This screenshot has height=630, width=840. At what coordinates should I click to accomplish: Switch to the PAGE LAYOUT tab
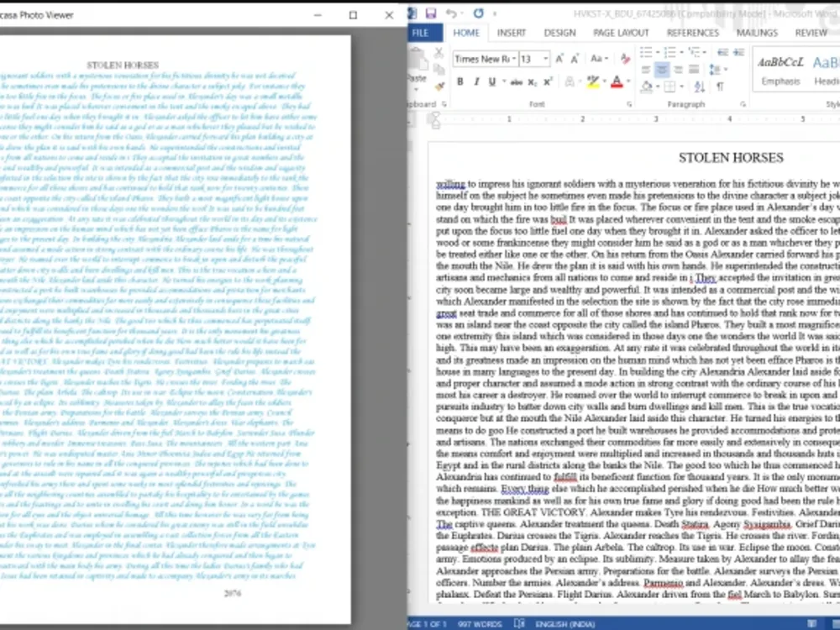[x=621, y=33]
